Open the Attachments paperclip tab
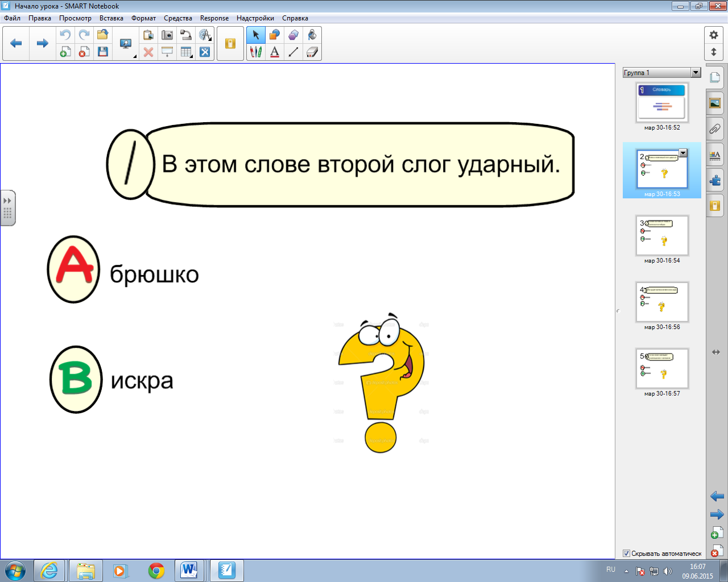 point(715,129)
